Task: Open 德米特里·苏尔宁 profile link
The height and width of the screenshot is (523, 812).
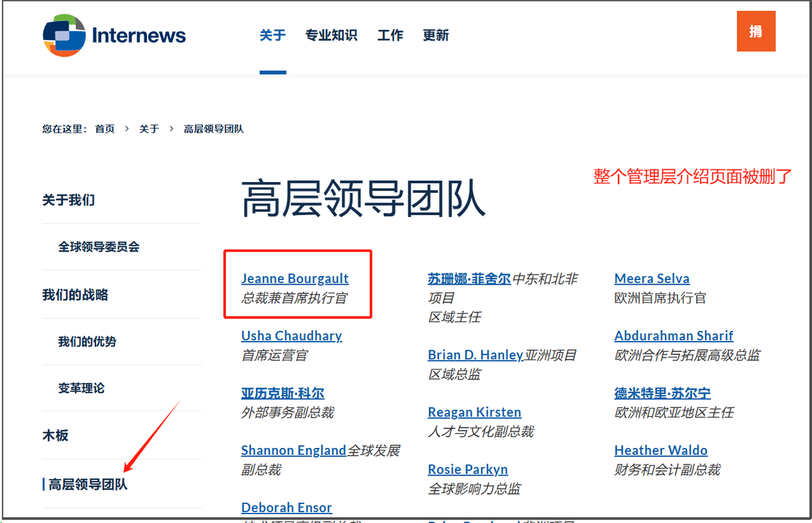Action: (662, 393)
